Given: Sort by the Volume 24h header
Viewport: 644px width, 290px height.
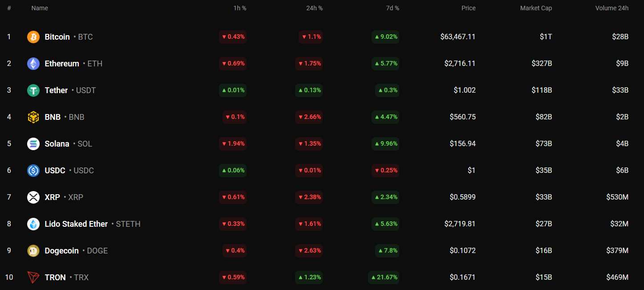Looking at the screenshot, I should point(612,8).
